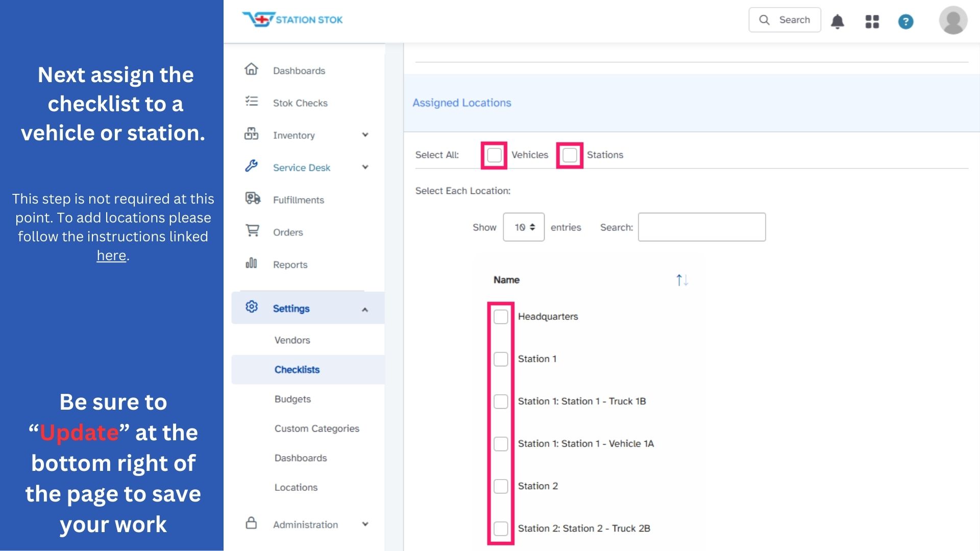This screenshot has height=551, width=980.
Task: Click the notification bell icon
Action: (837, 21)
